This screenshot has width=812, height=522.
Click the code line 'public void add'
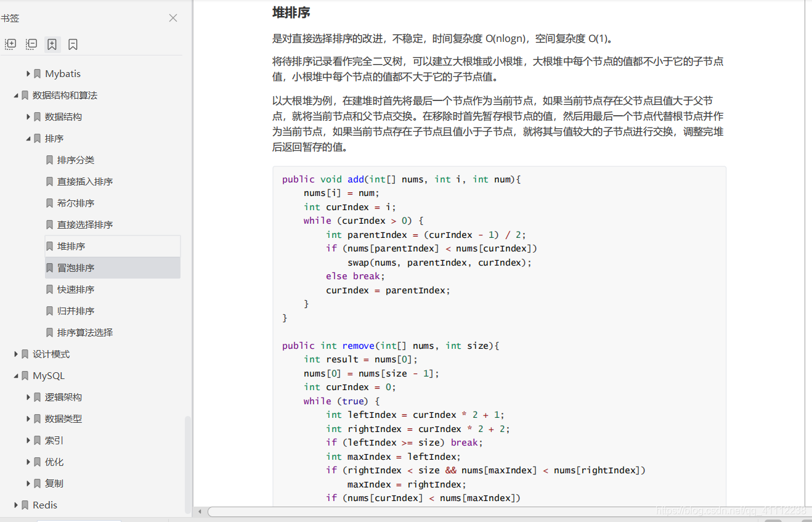tap(402, 179)
